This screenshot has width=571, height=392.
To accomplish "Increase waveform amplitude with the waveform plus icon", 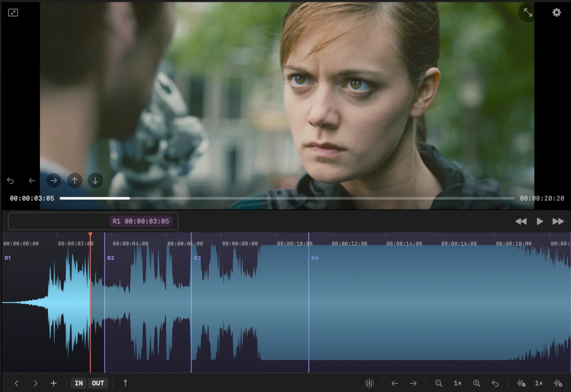I will (558, 383).
